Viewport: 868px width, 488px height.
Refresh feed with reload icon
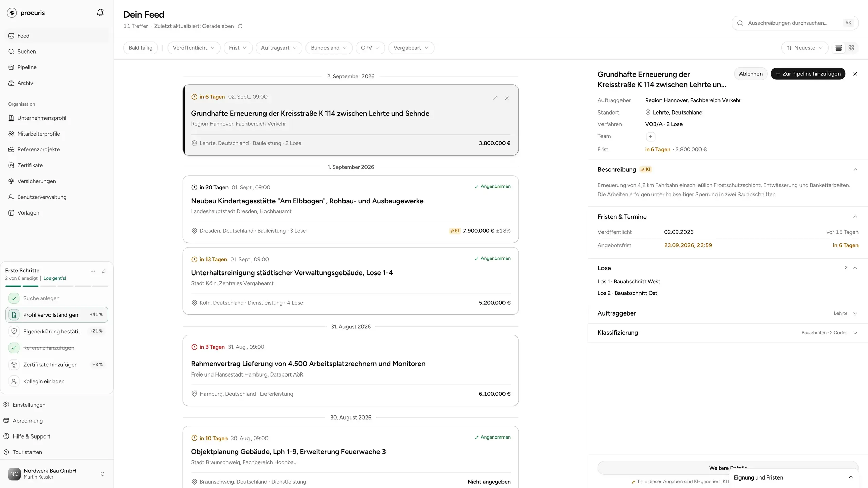pyautogui.click(x=240, y=26)
